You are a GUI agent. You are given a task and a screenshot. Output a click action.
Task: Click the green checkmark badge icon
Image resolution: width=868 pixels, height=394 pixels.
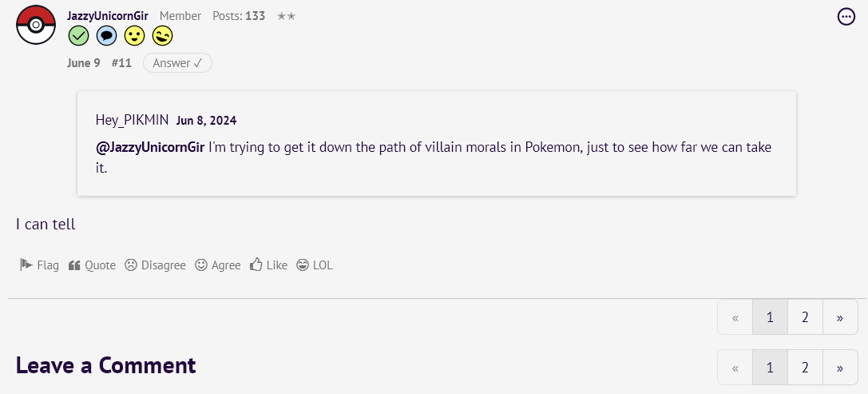(x=78, y=36)
